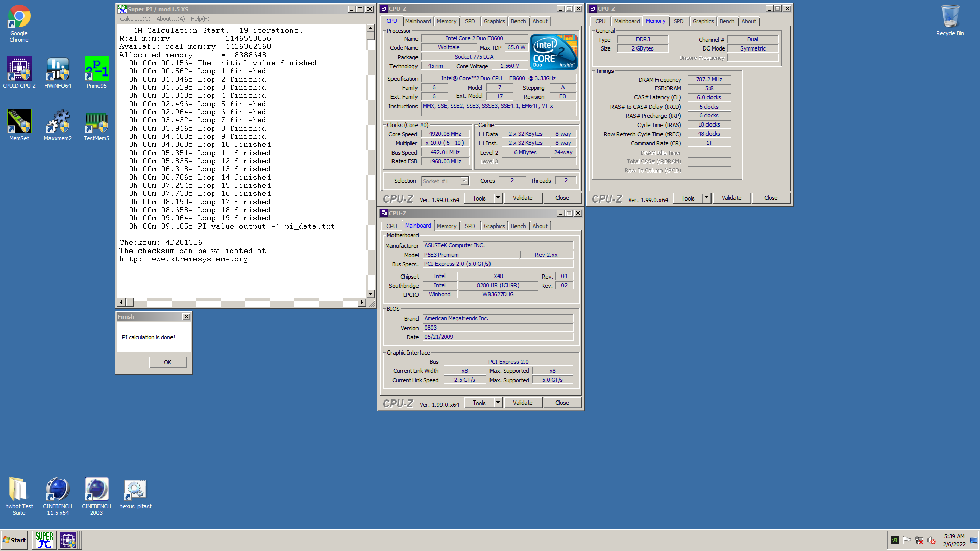Click the Super PI taskbar button

tap(44, 540)
